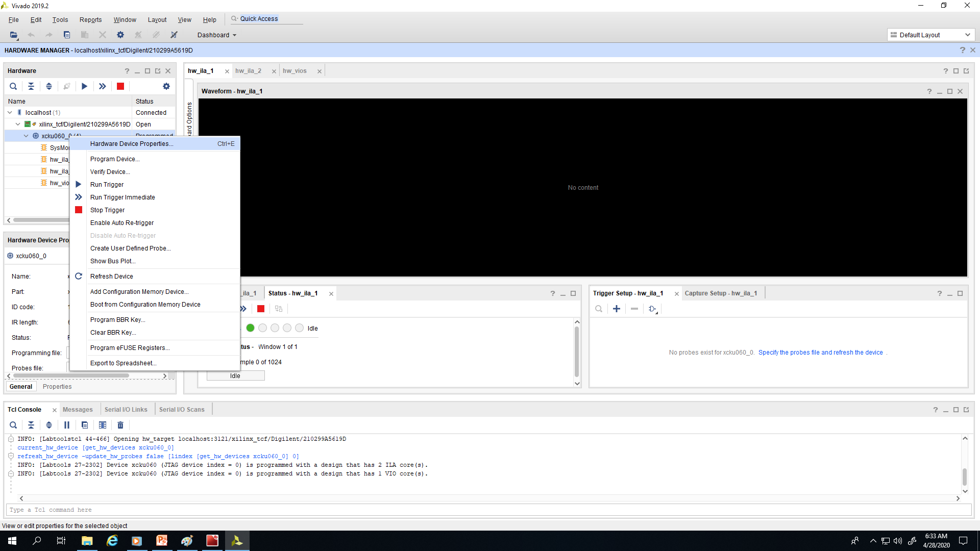This screenshot has width=980, height=551.
Task: Select Program Device from context menu
Action: tap(155, 159)
